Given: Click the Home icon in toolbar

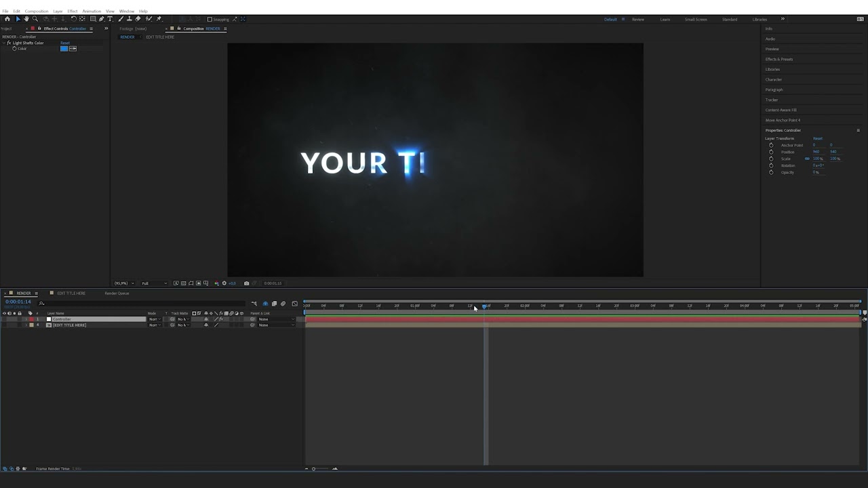Looking at the screenshot, I should pyautogui.click(x=7, y=19).
